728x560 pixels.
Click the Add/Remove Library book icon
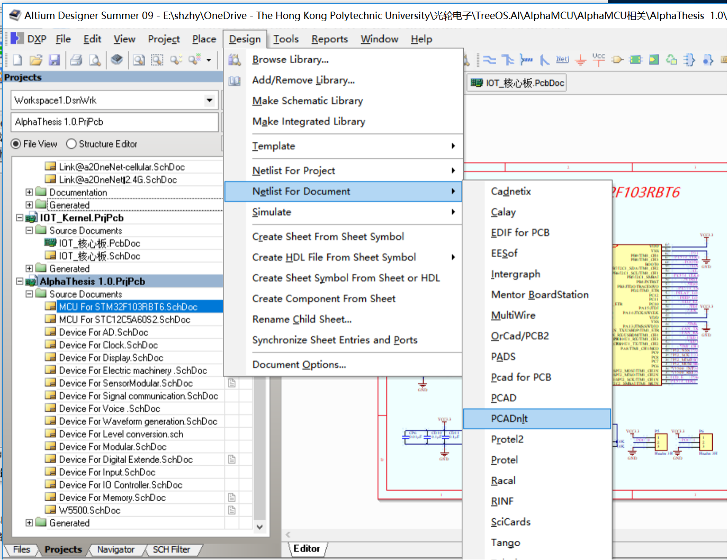(235, 80)
